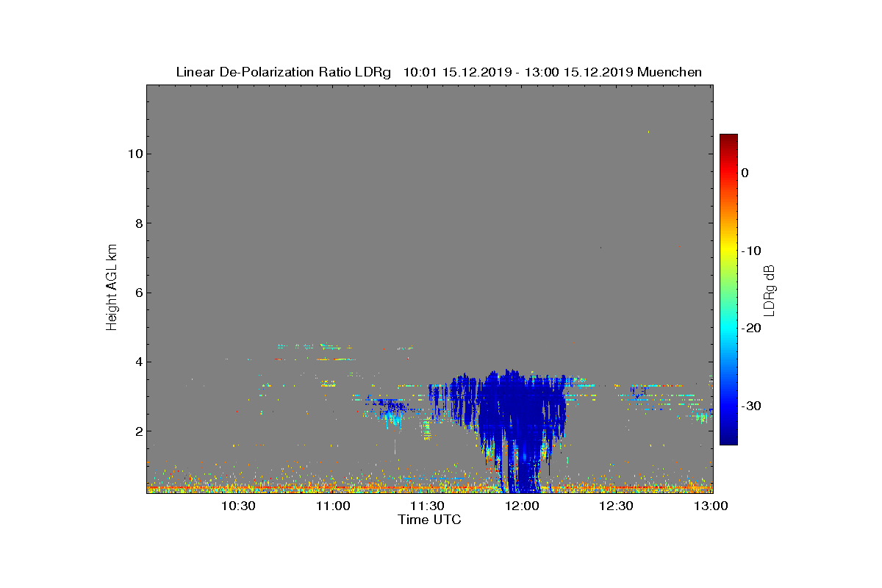Click the '11:30' time tick label
The image size is (882, 588).
tap(427, 506)
